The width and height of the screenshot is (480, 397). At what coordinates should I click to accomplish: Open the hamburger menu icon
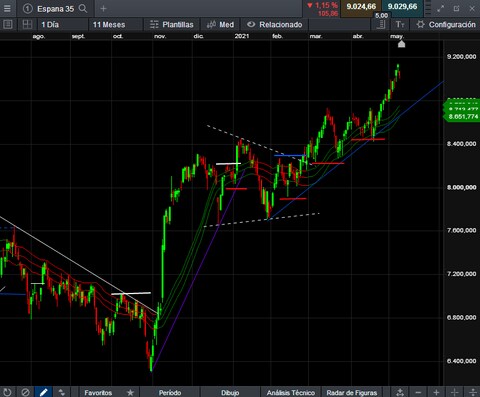click(x=7, y=8)
